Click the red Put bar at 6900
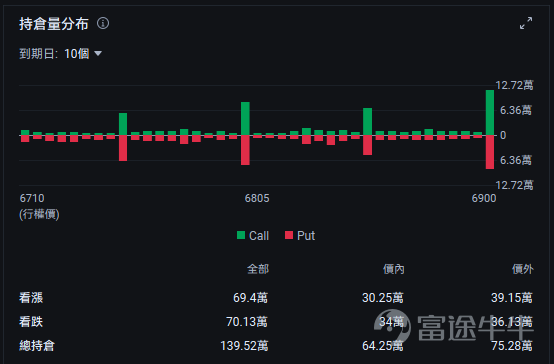 (490, 152)
